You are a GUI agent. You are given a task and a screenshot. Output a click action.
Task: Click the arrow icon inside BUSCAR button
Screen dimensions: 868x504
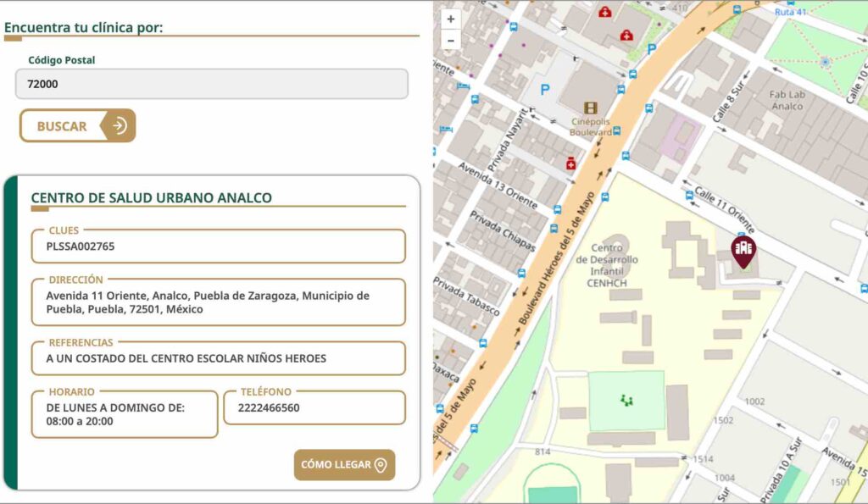pos(120,125)
